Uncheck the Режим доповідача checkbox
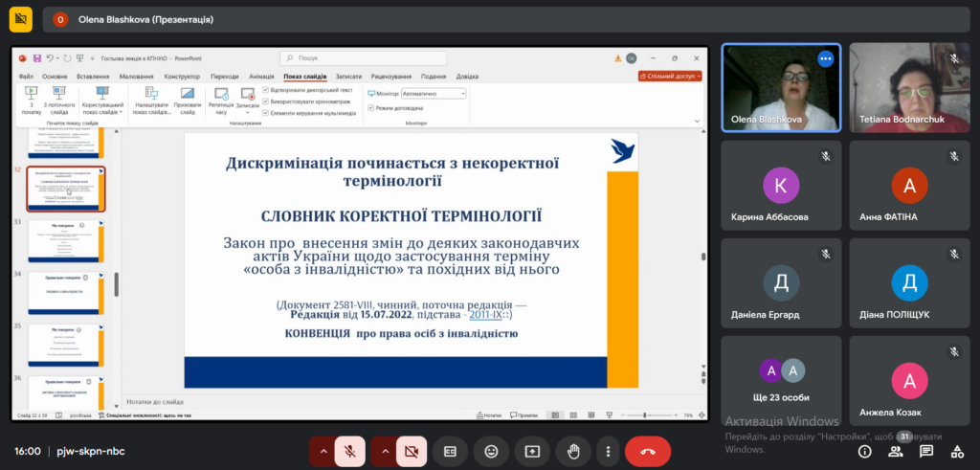 coord(371,108)
